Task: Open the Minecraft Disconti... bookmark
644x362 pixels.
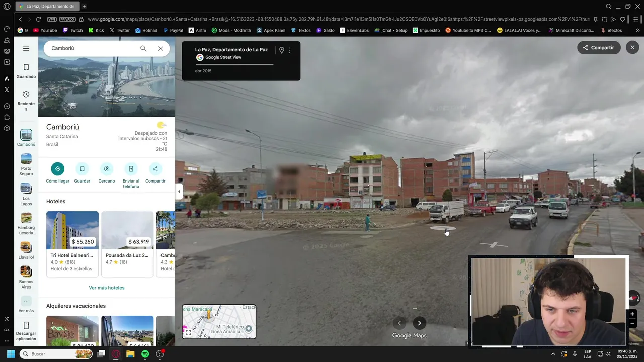Action: coord(571,30)
